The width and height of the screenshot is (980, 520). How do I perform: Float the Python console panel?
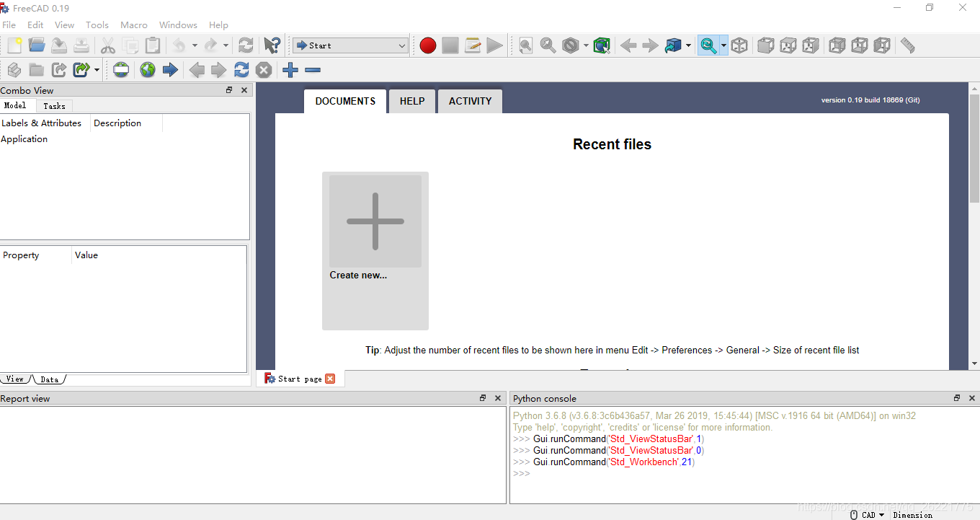(957, 398)
